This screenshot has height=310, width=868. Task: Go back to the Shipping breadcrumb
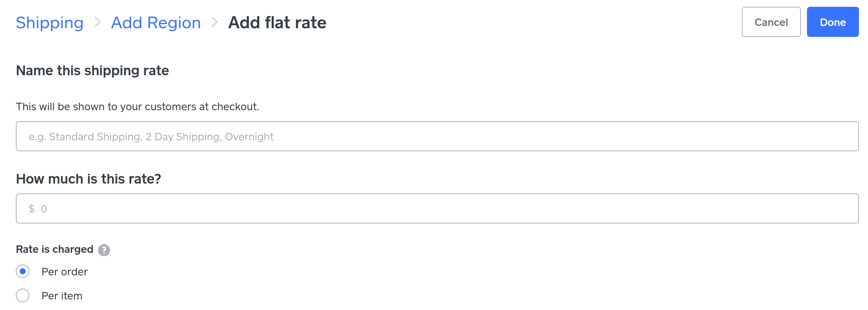pos(50,23)
